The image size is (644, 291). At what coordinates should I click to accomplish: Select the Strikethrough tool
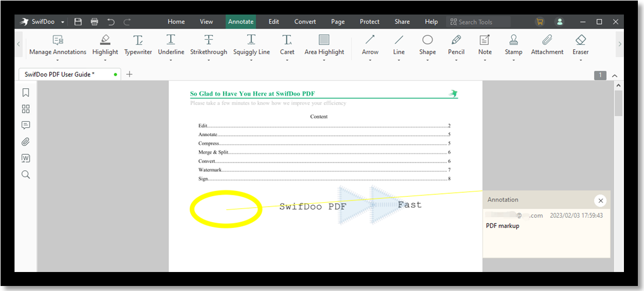pyautogui.click(x=209, y=45)
